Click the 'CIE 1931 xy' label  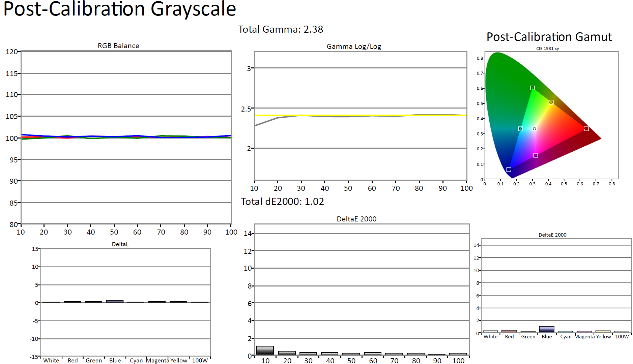(x=548, y=49)
